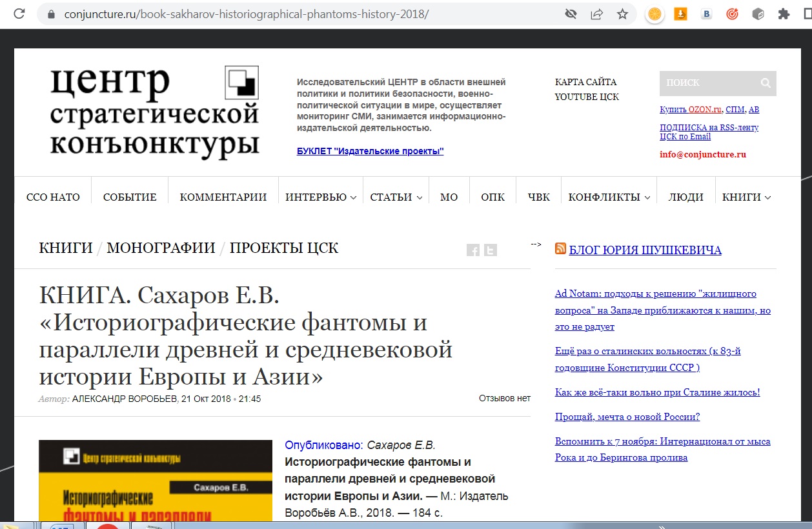Viewport: 812px width, 529px height.
Task: Click the site logo square icon
Action: pos(241,83)
